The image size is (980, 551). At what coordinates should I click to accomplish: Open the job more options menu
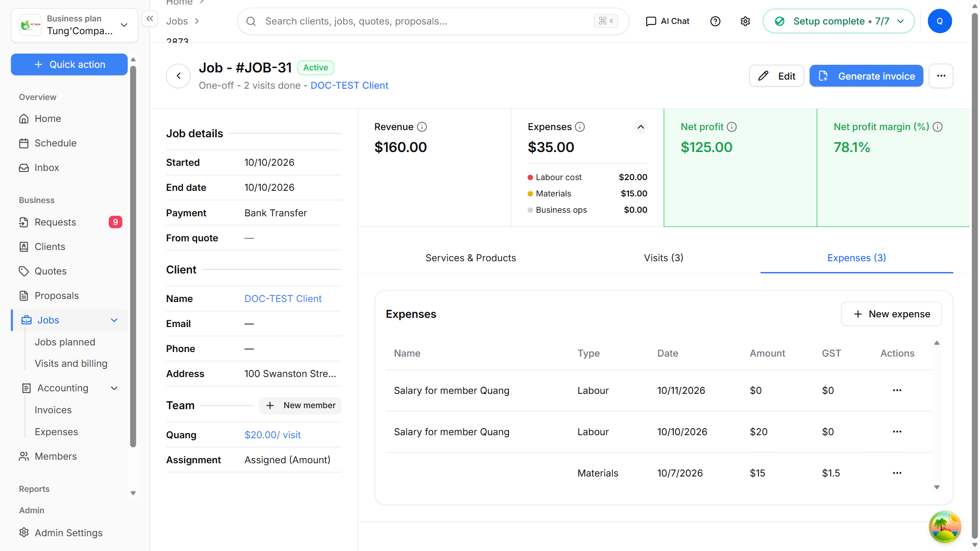(941, 76)
